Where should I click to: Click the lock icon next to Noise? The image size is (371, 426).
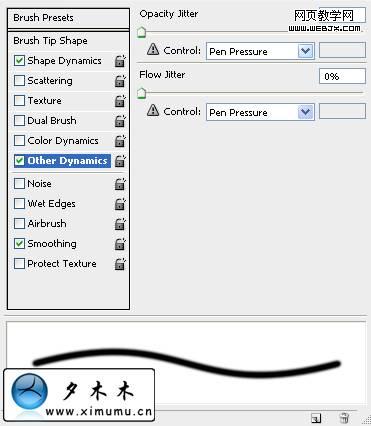click(120, 184)
